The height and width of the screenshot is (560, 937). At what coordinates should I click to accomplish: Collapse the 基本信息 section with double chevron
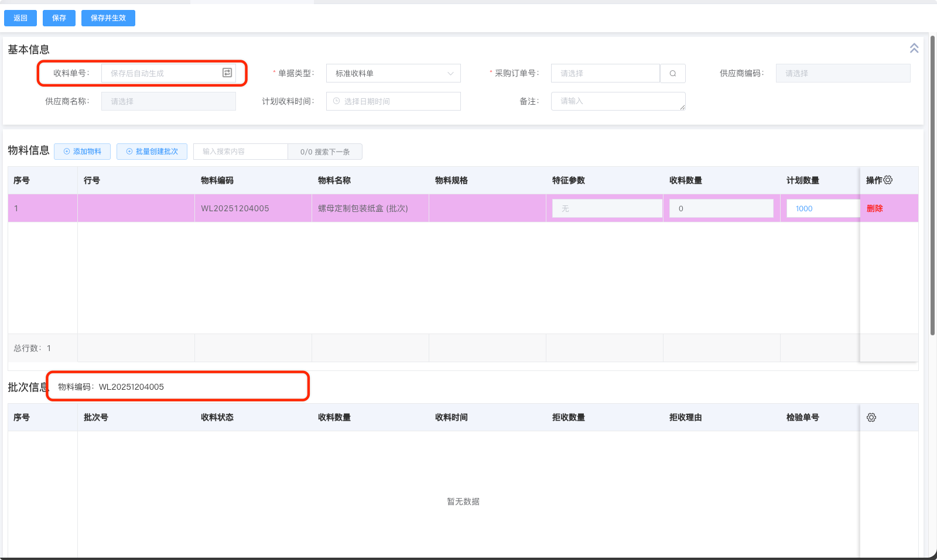tap(914, 49)
